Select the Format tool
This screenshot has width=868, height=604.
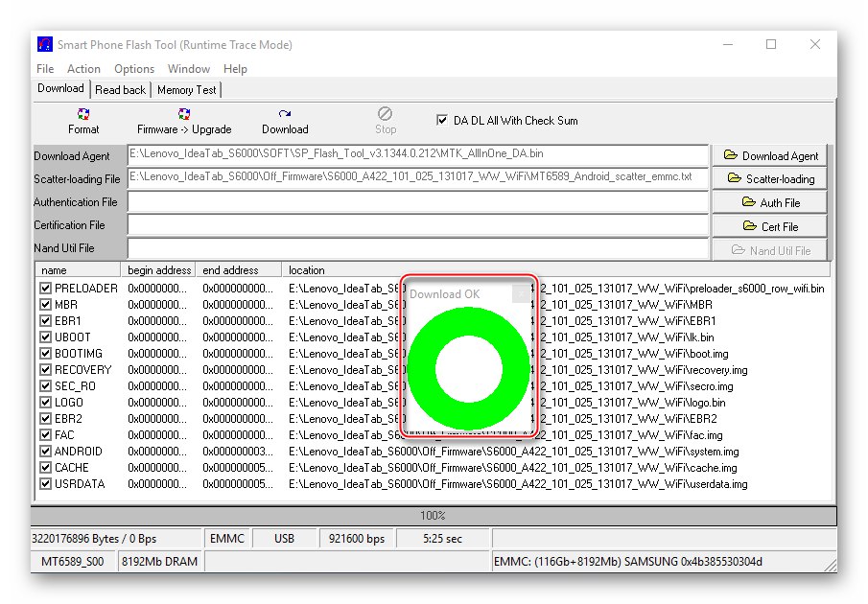point(83,121)
